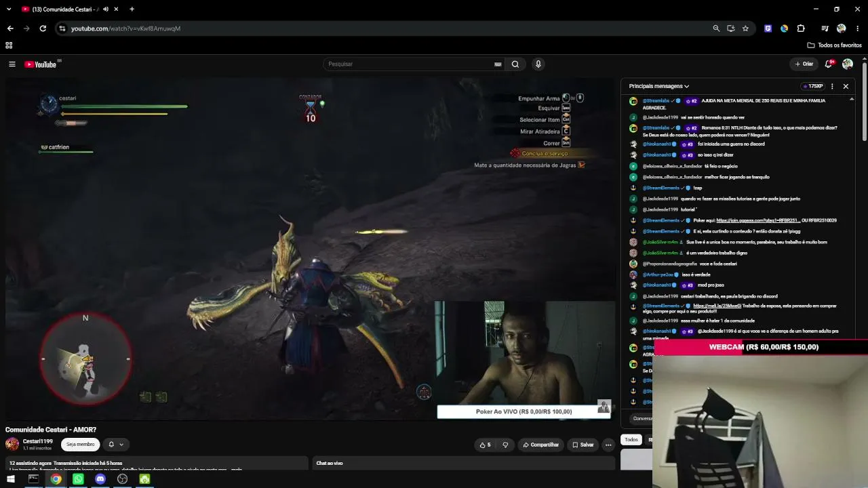
Task: Open the YouTube account avatar menu
Action: 848,64
